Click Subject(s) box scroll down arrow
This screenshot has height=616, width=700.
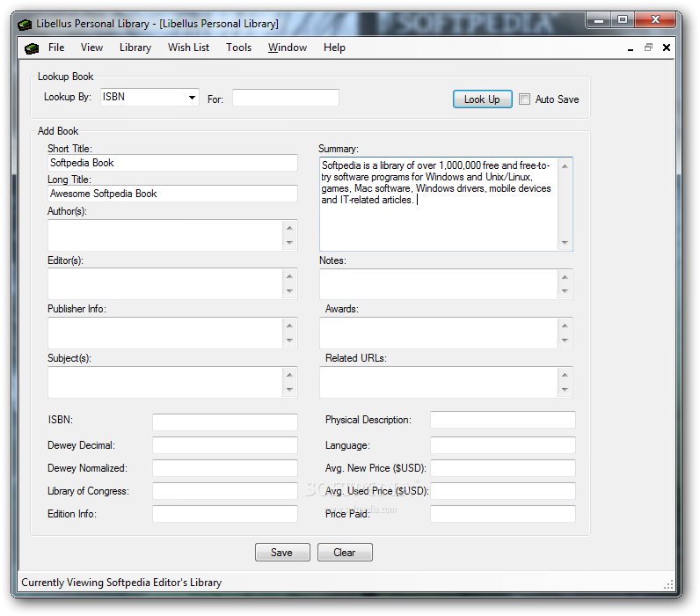[289, 390]
